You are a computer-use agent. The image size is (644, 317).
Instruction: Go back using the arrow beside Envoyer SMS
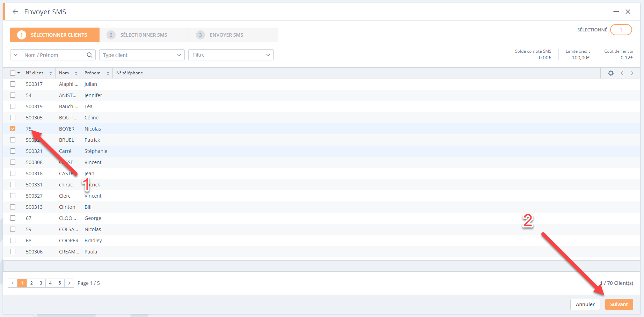click(15, 12)
